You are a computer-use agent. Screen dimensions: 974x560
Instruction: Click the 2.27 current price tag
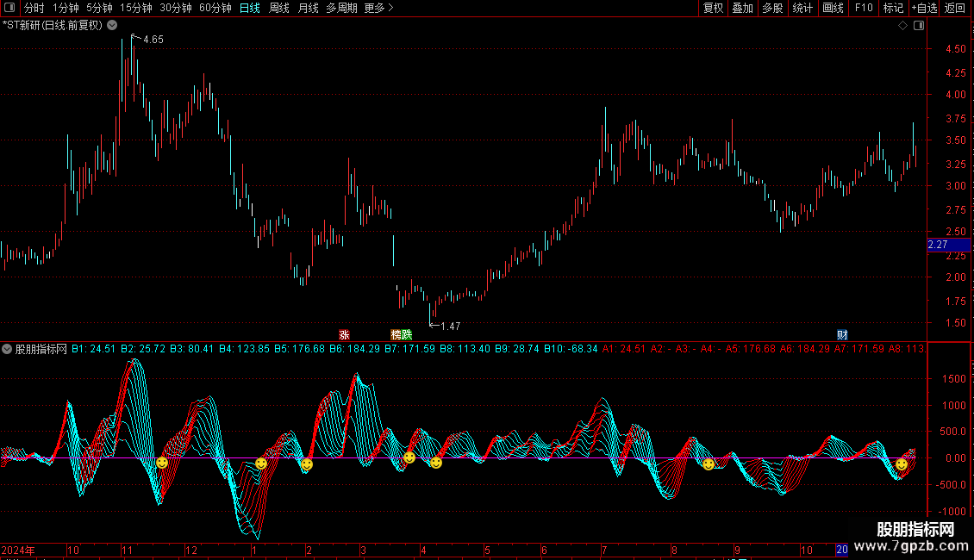[x=948, y=245]
